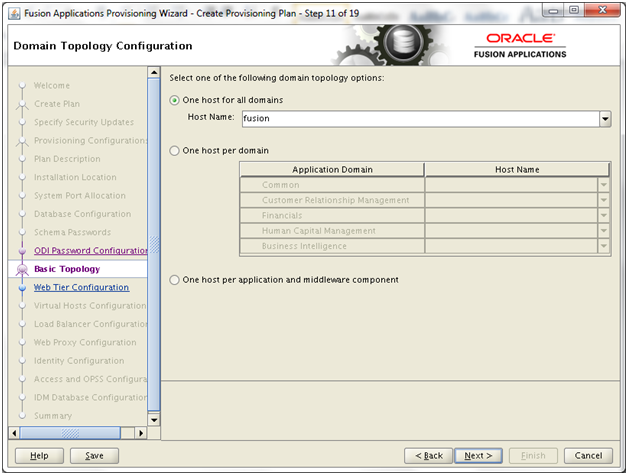The width and height of the screenshot is (628, 475).
Task: Go back with the Back button
Action: 429,456
